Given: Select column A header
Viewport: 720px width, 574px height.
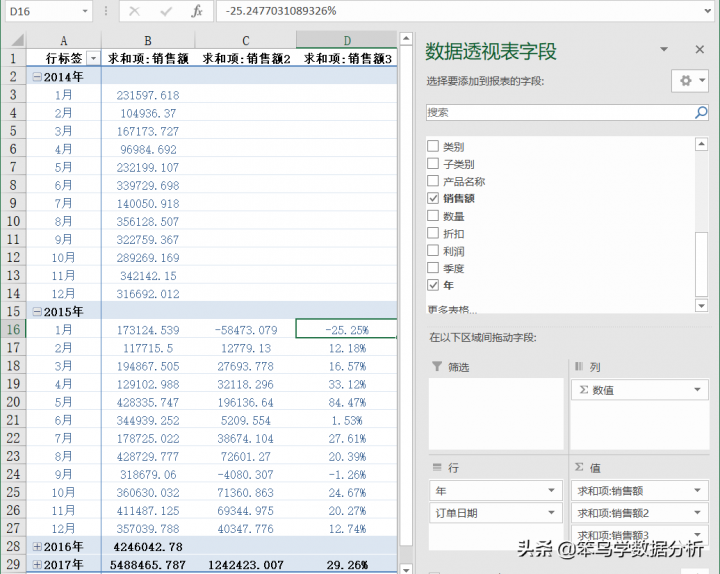Looking at the screenshot, I should (x=64, y=40).
